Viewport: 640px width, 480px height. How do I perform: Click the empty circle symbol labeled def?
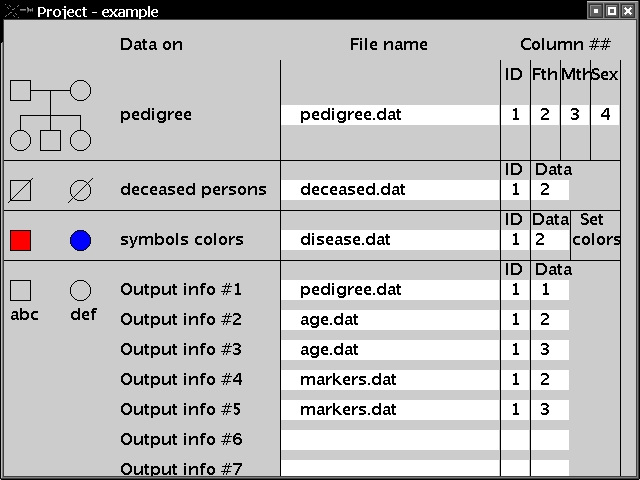80,290
